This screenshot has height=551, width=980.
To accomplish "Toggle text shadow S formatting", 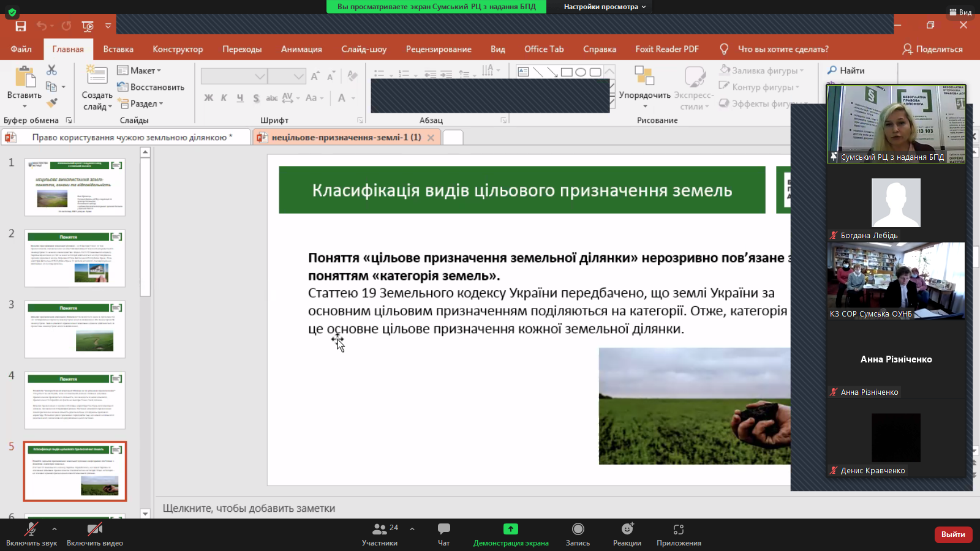I will (x=256, y=98).
